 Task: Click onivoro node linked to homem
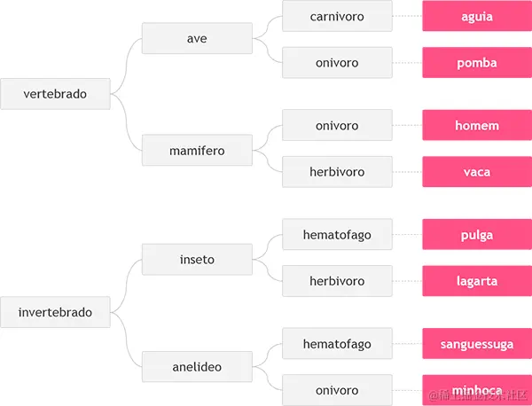click(x=337, y=125)
